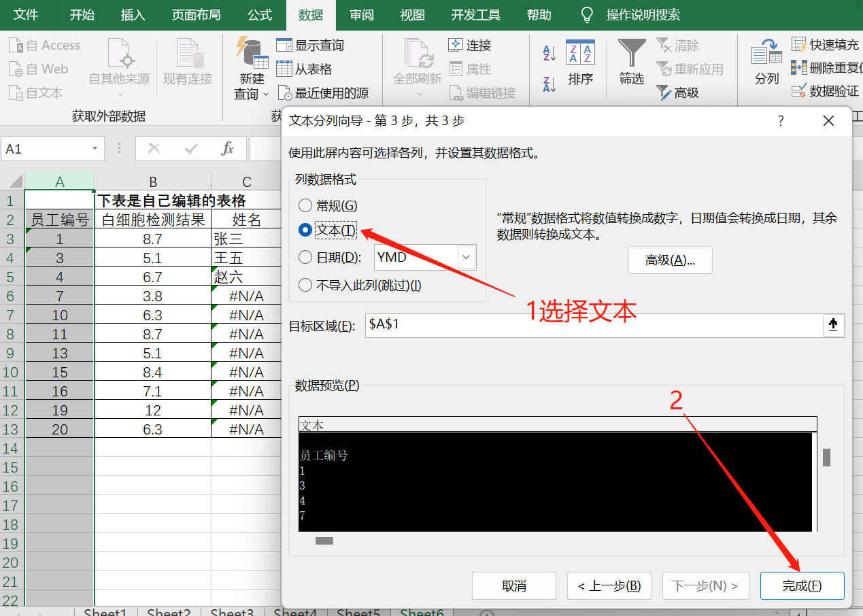Open the Name Box dropdown arrow

pyautogui.click(x=95, y=149)
